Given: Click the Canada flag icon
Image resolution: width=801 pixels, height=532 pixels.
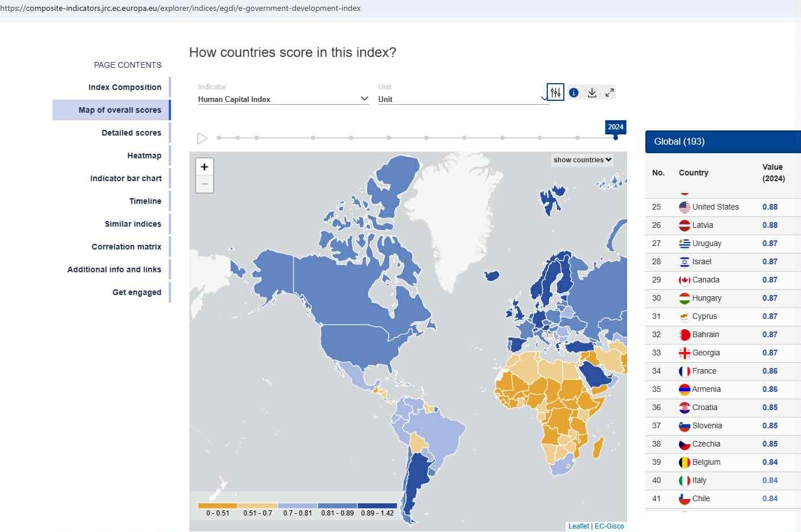Looking at the screenshot, I should pyautogui.click(x=684, y=280).
